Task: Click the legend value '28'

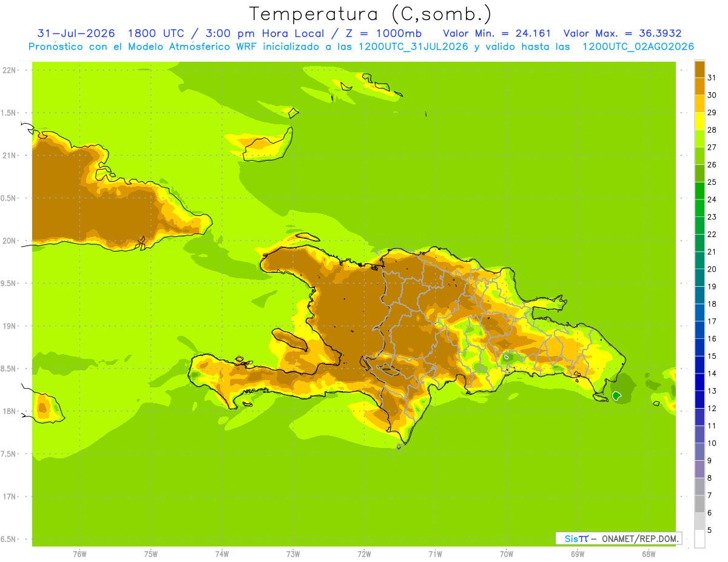Action: pos(712,130)
